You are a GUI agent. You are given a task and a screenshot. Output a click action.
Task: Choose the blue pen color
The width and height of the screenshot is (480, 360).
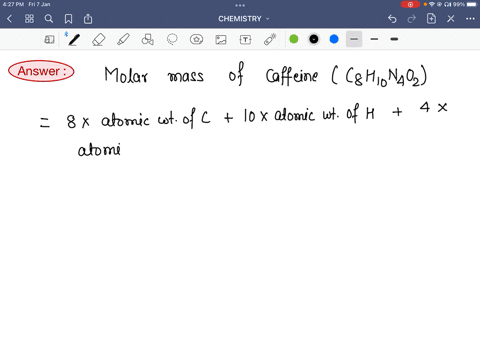click(334, 39)
